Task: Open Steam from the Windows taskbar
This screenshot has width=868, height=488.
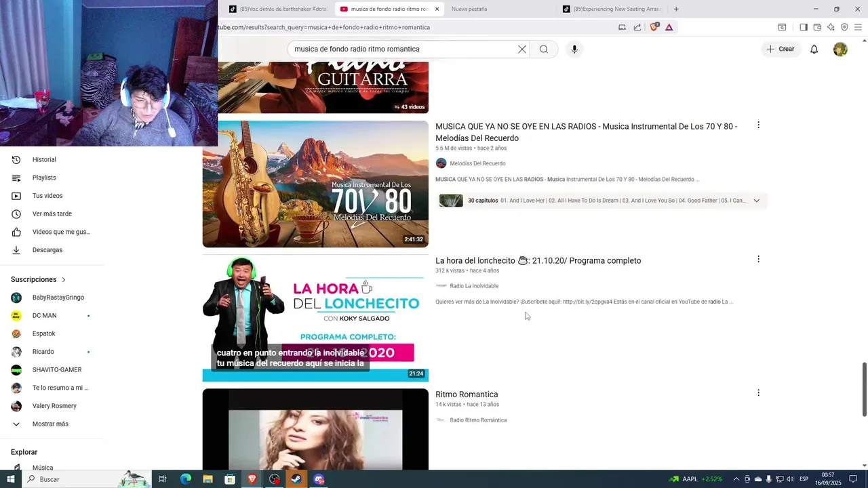Action: coord(296,479)
